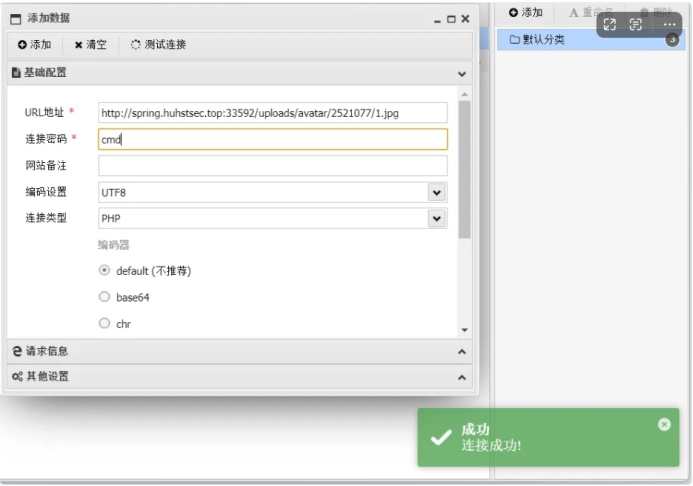Click the 网站备注 input field
This screenshot has width=693, height=486.
(x=272, y=166)
